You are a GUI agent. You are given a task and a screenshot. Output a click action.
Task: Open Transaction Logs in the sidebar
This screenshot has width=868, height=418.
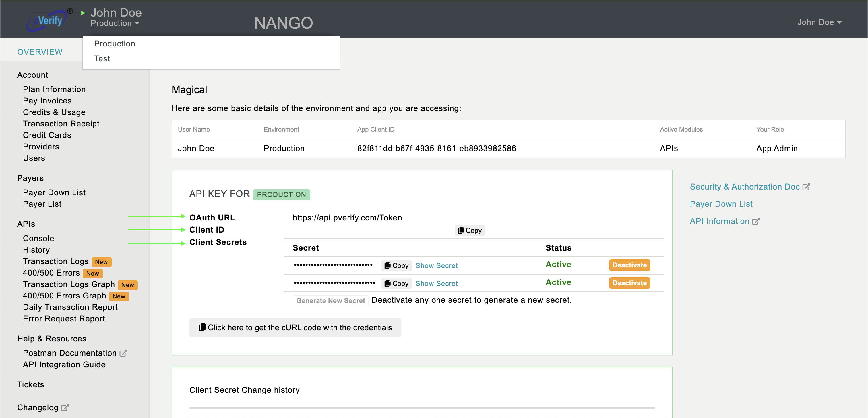pyautogui.click(x=56, y=261)
